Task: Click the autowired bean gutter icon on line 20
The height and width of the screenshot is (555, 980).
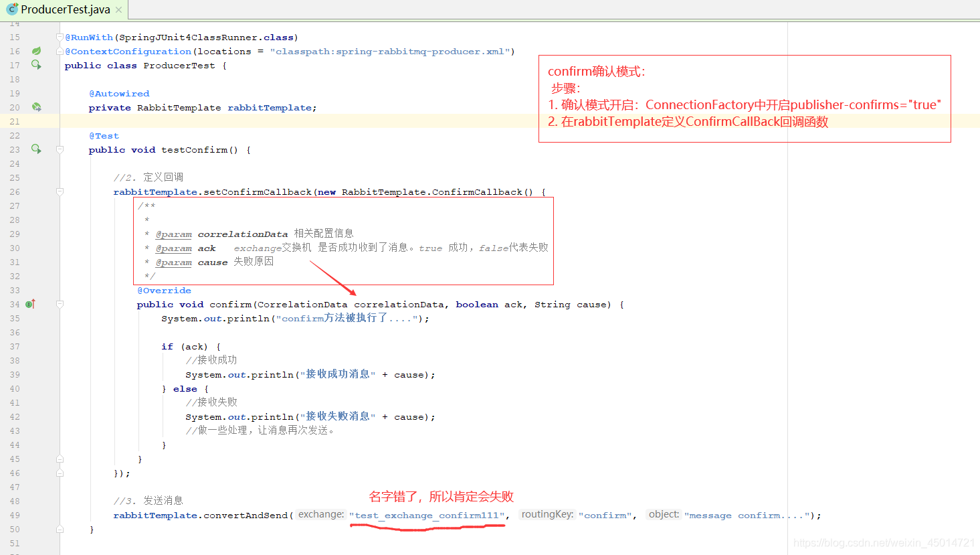Action: (x=37, y=107)
